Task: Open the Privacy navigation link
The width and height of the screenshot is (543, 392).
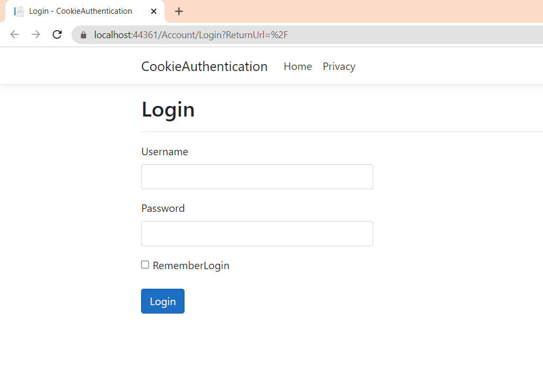Action: coord(339,66)
